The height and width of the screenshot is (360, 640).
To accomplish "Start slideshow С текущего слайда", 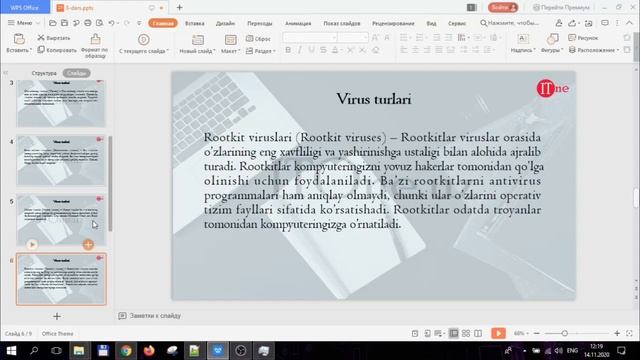I will 144,44.
